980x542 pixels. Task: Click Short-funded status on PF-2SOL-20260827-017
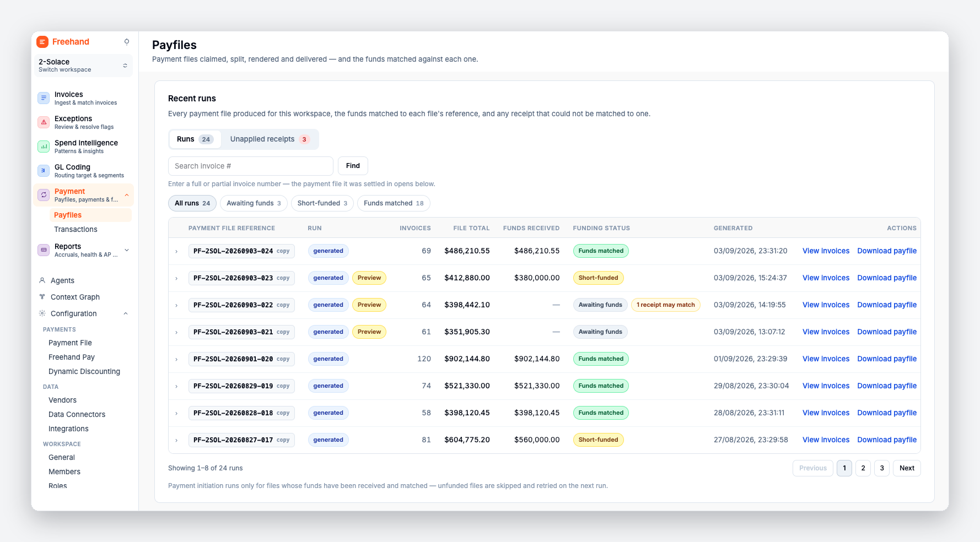pos(598,440)
